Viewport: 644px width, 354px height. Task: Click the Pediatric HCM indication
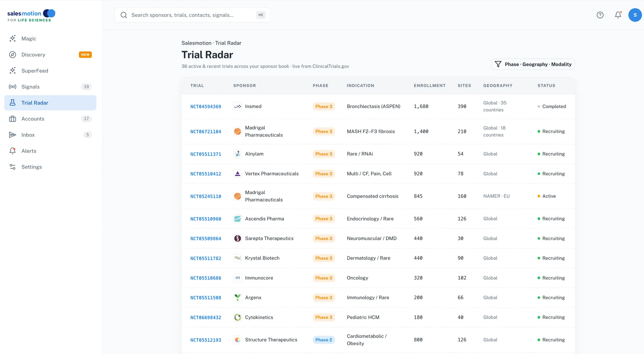click(363, 317)
